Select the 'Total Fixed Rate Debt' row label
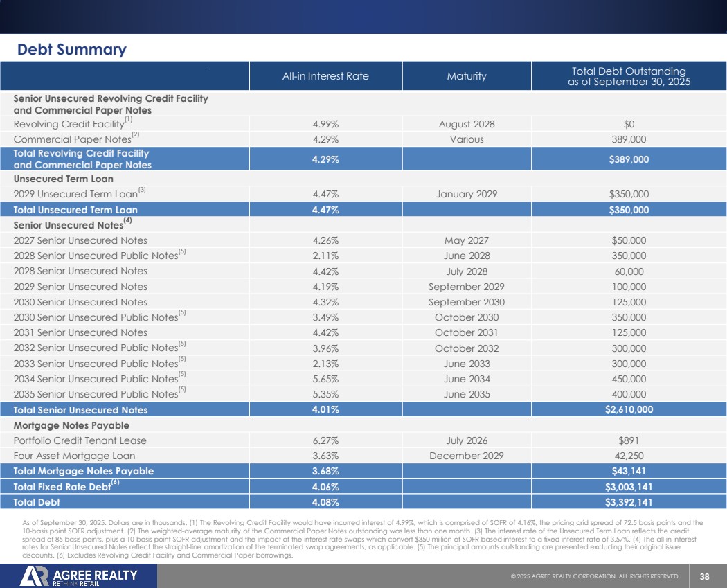This screenshot has height=588, width=727. (x=62, y=487)
